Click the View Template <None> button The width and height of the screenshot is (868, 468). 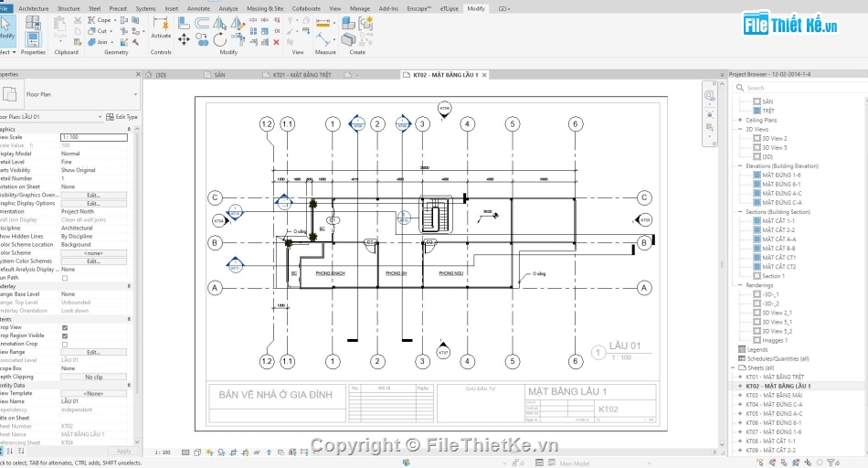pos(93,393)
